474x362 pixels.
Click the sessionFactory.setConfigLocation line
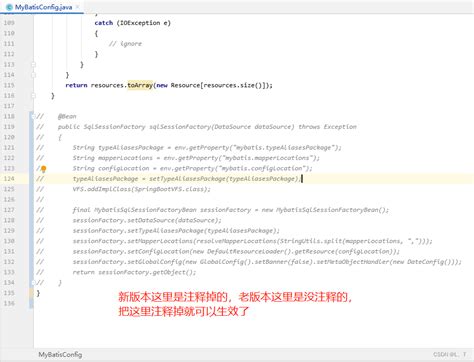point(236,251)
